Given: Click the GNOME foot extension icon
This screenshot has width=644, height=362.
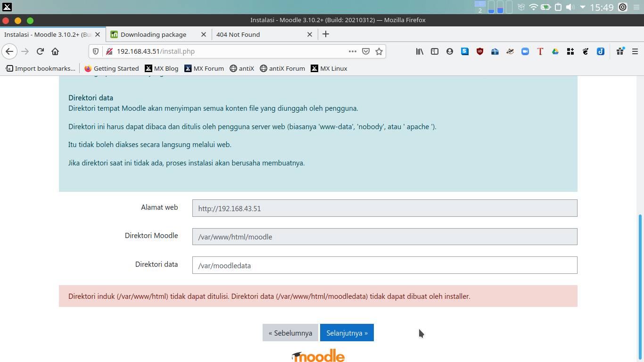Looking at the screenshot, I should pos(586,51).
